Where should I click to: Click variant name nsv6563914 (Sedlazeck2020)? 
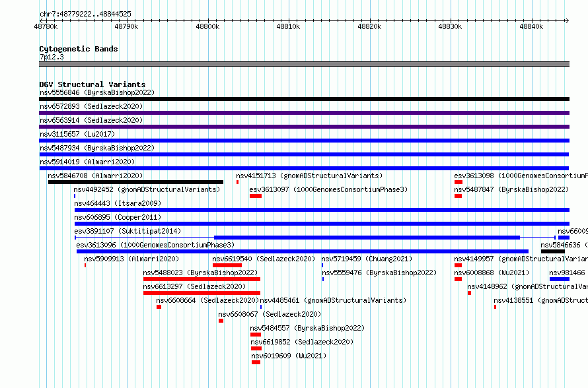point(91,120)
